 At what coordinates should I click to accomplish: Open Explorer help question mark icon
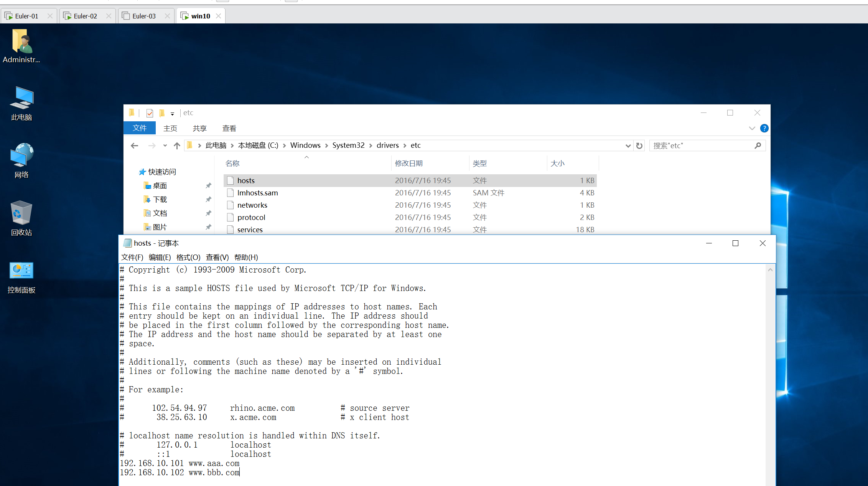(764, 128)
